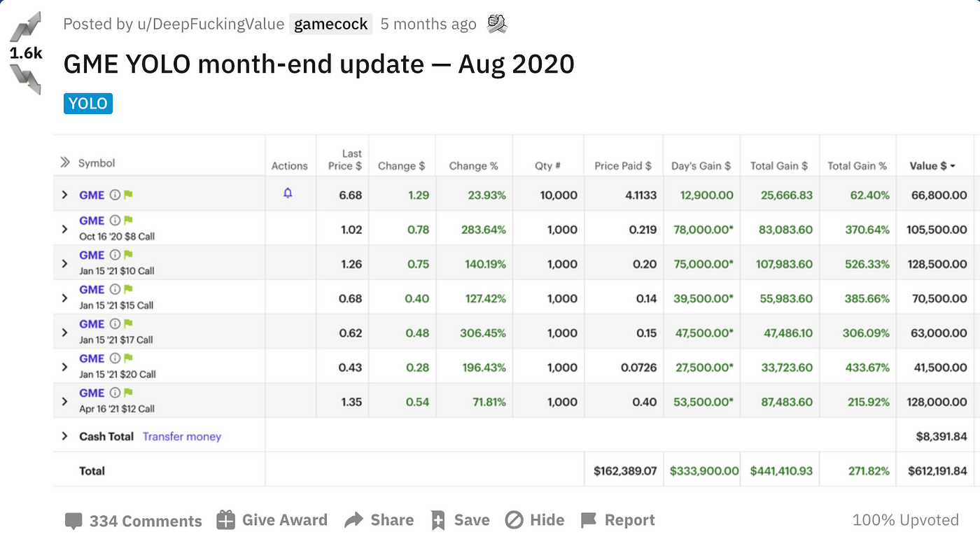Expand the Jan 15 '21 $20 Call row

(x=65, y=367)
